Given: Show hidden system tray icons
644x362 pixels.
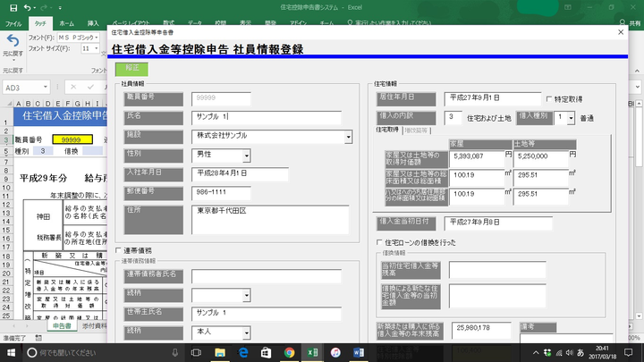Looking at the screenshot, I should 536,352.
